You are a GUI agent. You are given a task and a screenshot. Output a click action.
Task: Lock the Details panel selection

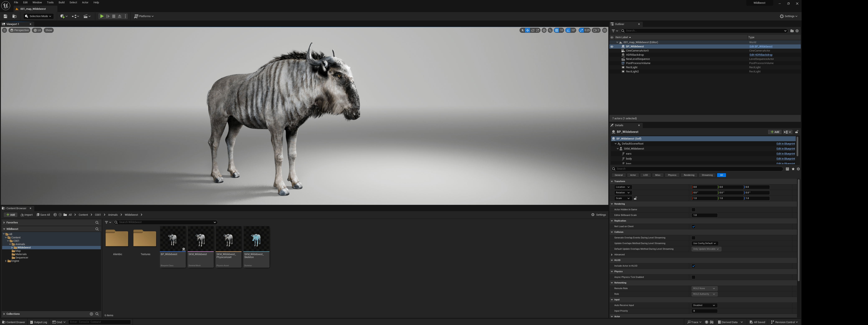pos(797,132)
